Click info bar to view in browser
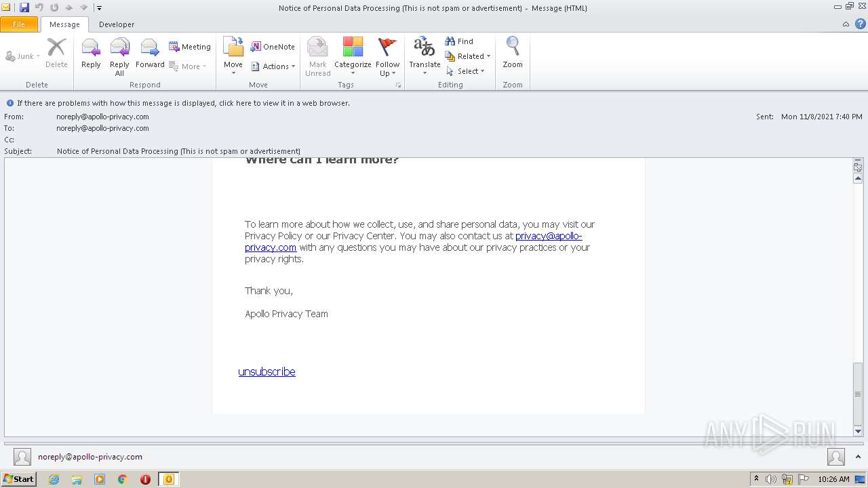868x488 pixels. pos(183,103)
